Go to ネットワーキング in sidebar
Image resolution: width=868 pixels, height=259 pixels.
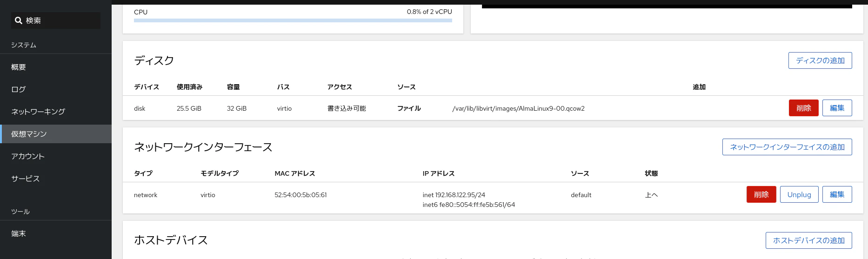(56, 112)
